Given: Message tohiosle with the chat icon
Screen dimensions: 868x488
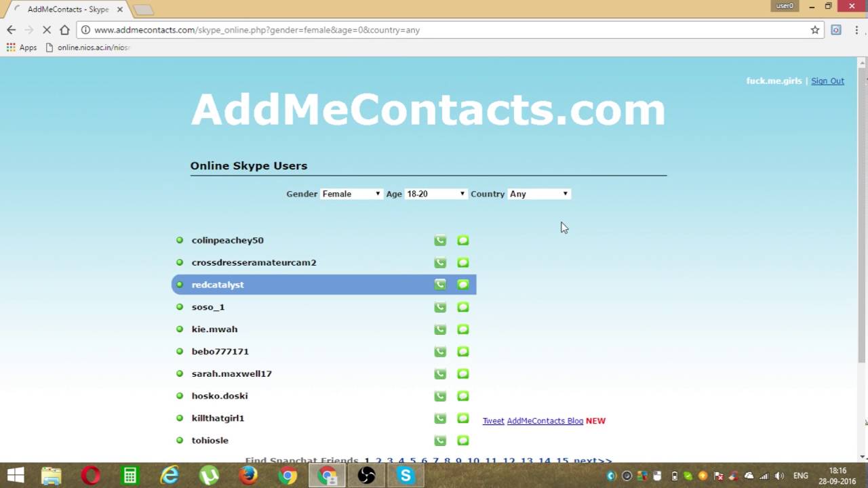Looking at the screenshot, I should 463,441.
